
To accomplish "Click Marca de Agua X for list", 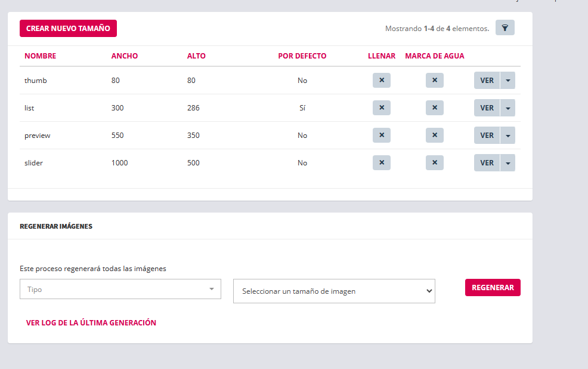I will (x=434, y=108).
